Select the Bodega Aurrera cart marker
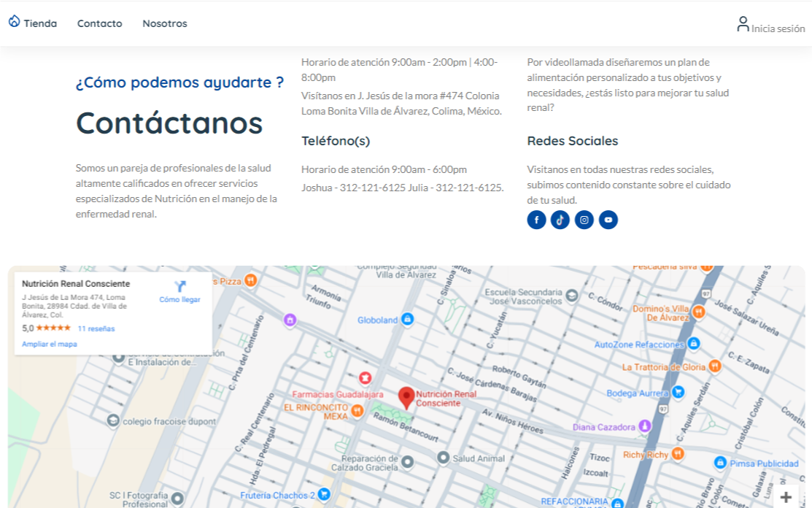 click(x=678, y=392)
